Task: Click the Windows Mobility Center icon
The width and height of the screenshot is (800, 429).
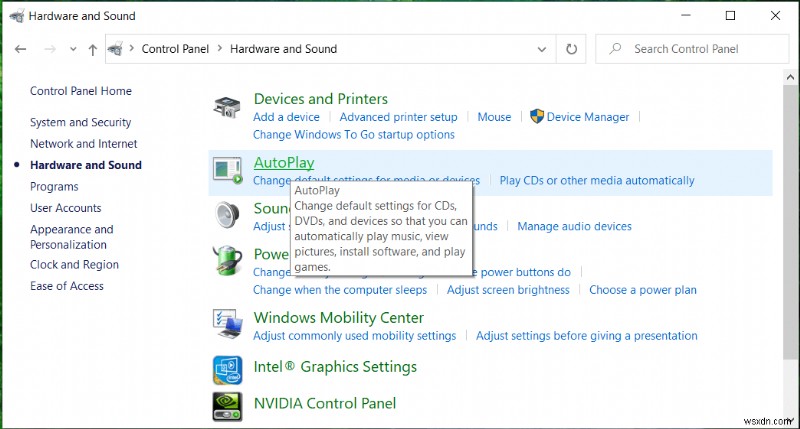Action: (x=228, y=322)
